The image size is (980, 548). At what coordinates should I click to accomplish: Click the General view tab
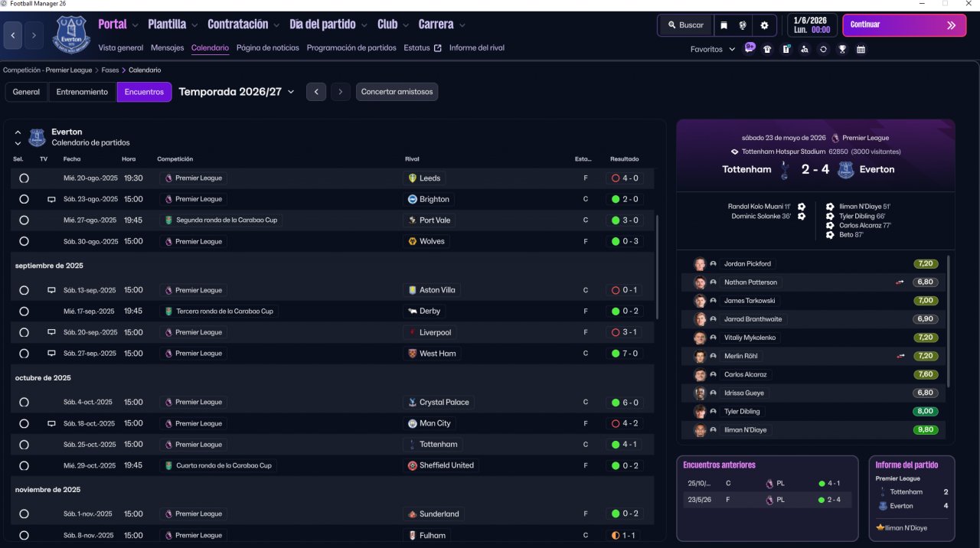tap(26, 92)
